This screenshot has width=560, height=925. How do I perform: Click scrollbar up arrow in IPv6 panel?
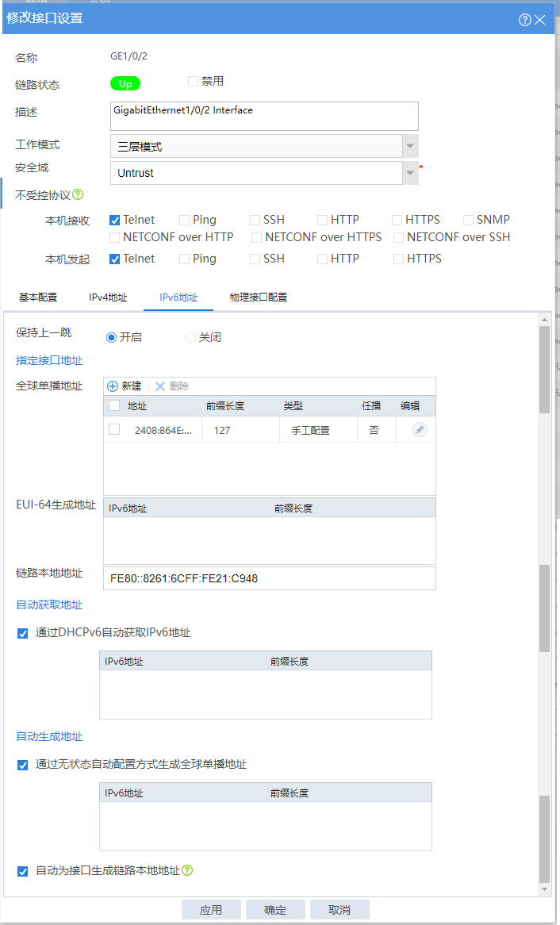pos(545,320)
